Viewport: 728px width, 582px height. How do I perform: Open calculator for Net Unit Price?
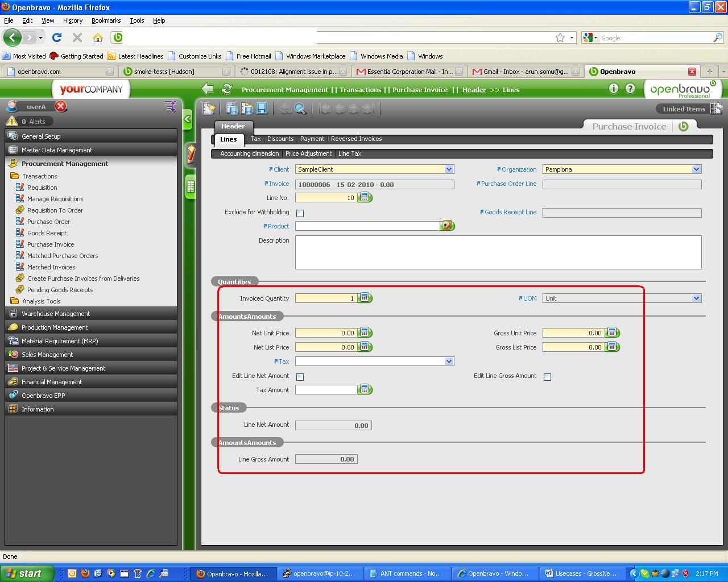365,332
